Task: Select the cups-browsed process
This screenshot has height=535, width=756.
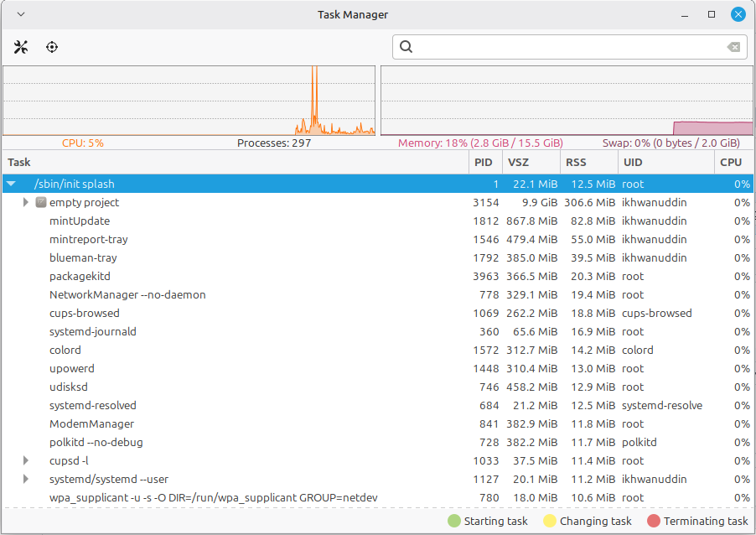Action: [x=378, y=313]
